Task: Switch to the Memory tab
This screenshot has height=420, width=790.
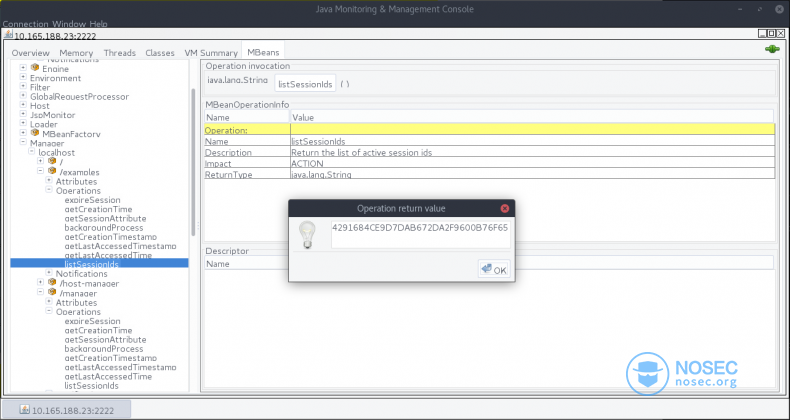Action: tap(76, 53)
